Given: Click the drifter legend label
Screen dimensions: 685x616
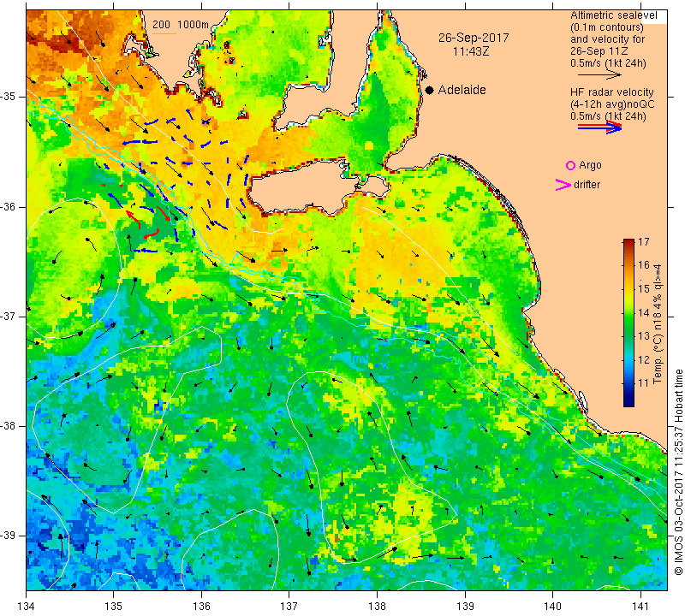Looking at the screenshot, I should coord(587,185).
